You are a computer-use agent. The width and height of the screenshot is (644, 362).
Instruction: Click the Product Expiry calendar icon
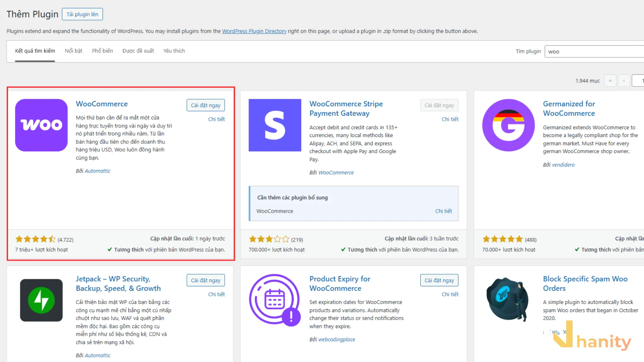[275, 300]
